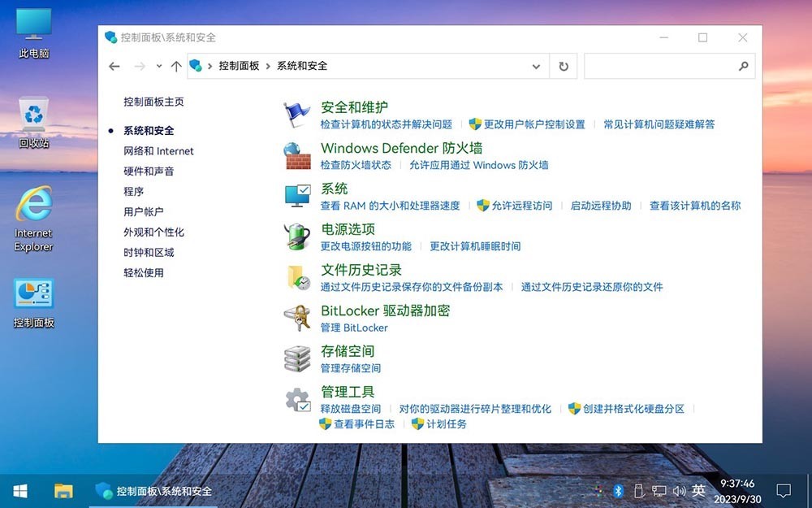The image size is (812, 508).
Task: Click the Windows Defender 防火墙 brick wall icon
Action: click(x=297, y=154)
